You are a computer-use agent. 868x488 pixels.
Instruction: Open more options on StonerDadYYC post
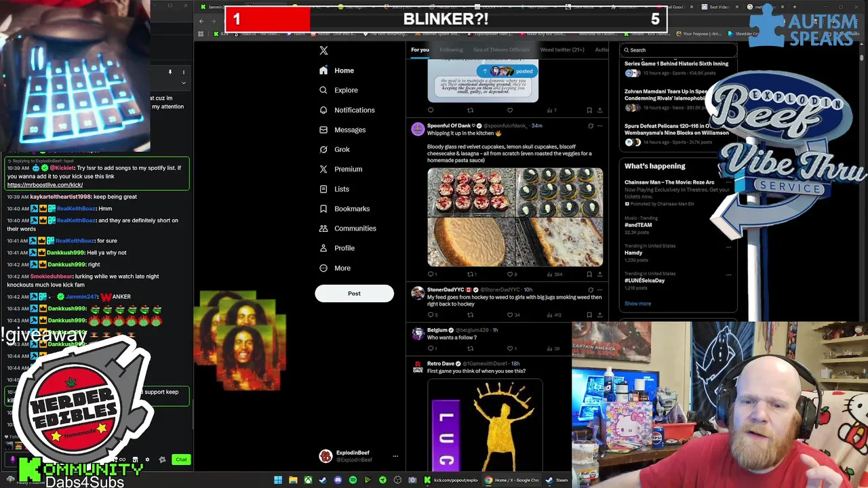click(x=601, y=289)
